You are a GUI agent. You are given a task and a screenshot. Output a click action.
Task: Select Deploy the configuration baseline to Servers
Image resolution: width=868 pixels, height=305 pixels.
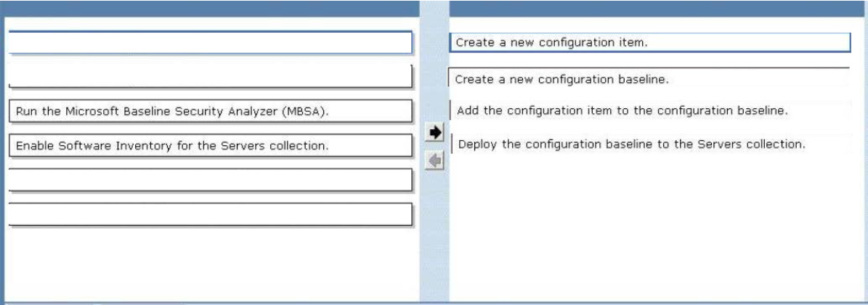point(652,144)
